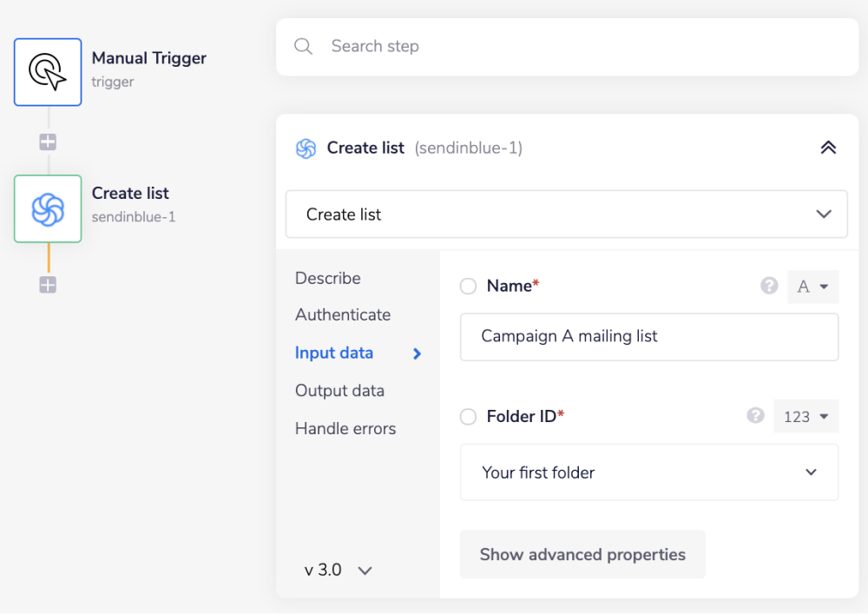Viewport: 868px width, 614px height.
Task: Click the magnifier icon in search bar
Action: (x=303, y=46)
